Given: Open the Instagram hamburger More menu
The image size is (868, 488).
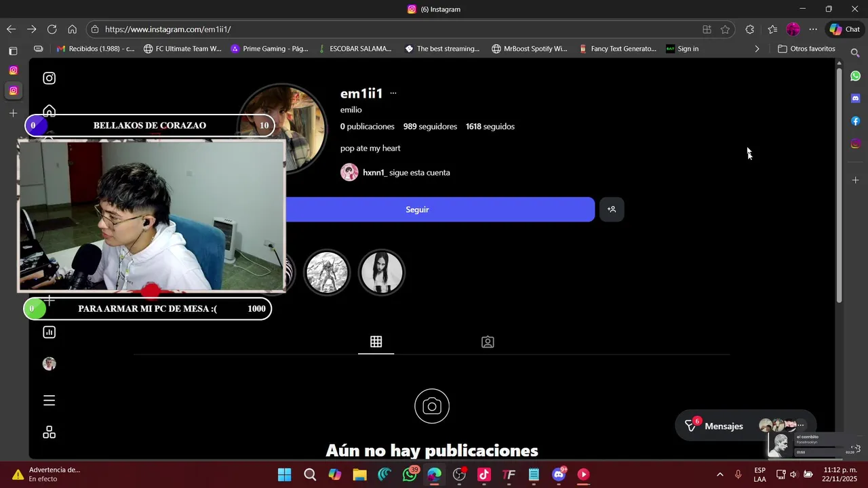Looking at the screenshot, I should tap(50, 401).
